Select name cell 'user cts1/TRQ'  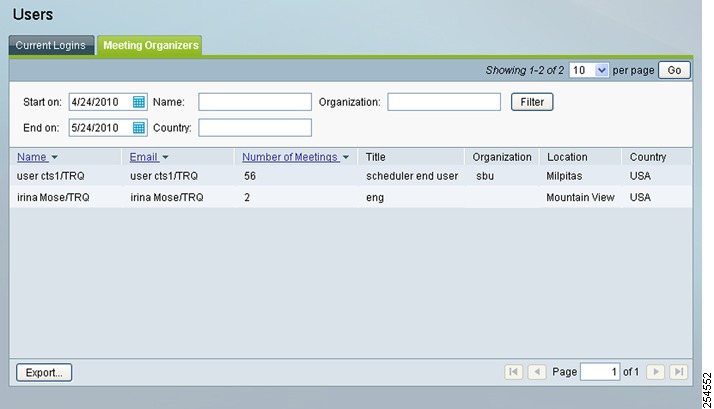click(51, 176)
